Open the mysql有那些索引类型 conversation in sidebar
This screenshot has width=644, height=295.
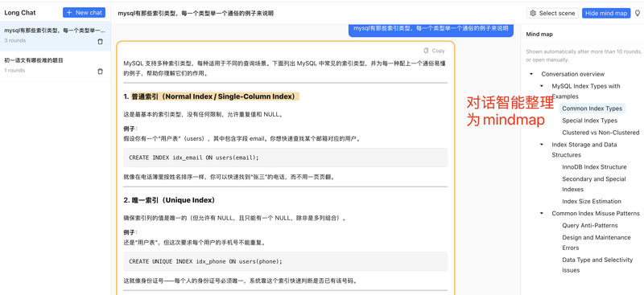pos(55,36)
